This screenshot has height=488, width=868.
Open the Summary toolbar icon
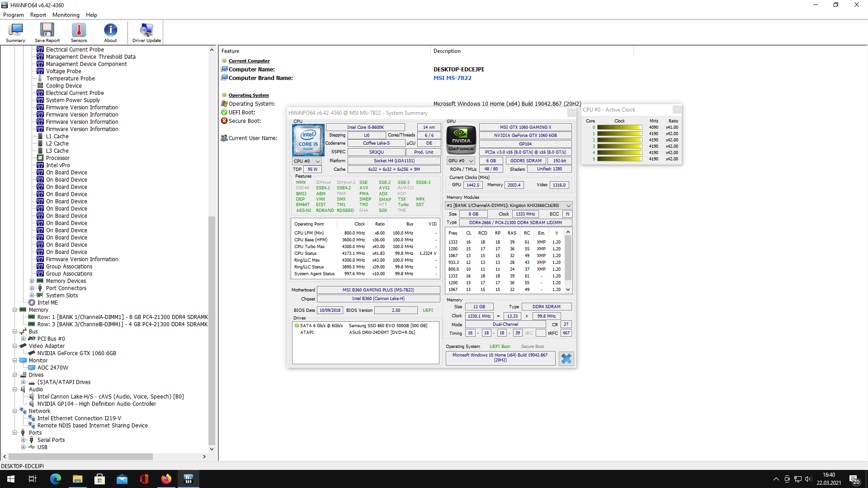[15, 33]
